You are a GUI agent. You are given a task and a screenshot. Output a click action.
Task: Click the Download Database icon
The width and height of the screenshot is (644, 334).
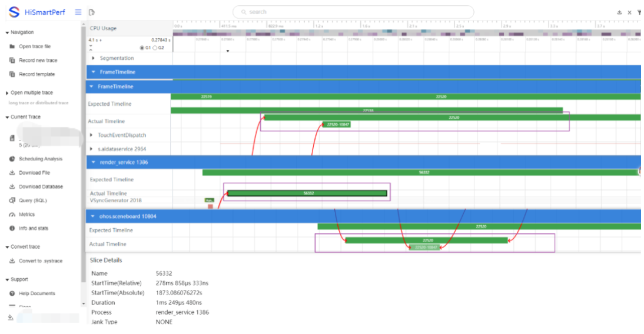click(12, 186)
